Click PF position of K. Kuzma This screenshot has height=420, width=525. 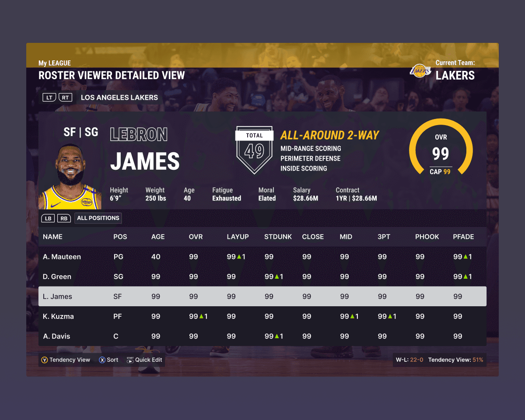117,316
